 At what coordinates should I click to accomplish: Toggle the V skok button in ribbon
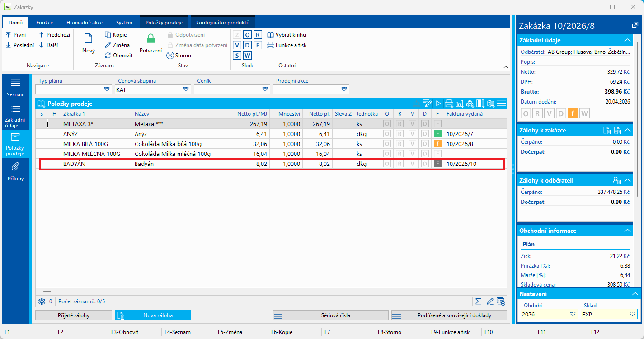point(237,45)
